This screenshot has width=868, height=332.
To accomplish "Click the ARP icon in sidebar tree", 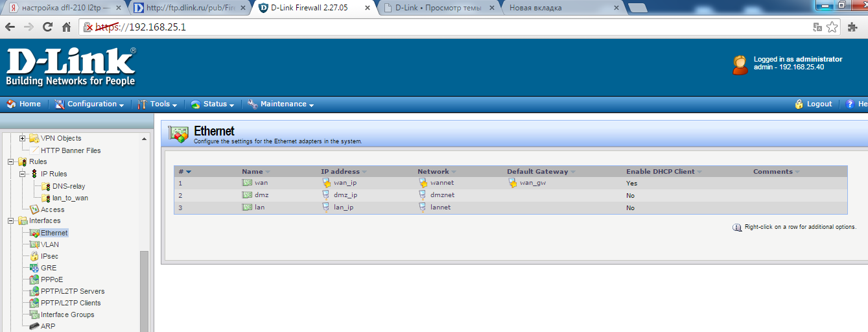I will pos(34,326).
